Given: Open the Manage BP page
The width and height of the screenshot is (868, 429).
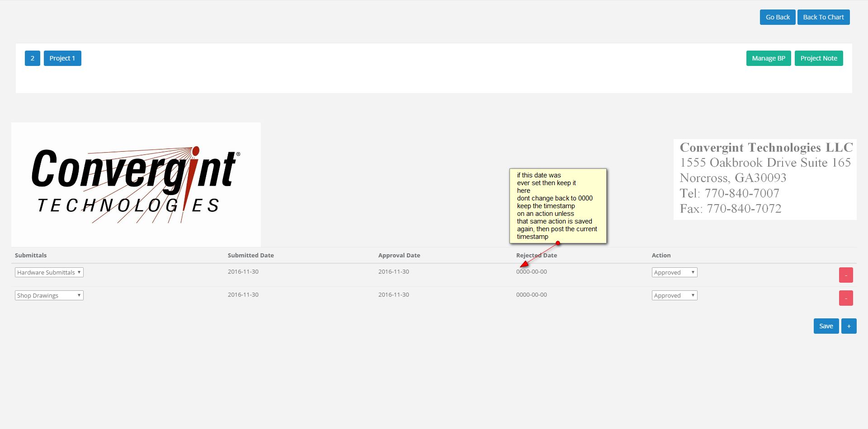Looking at the screenshot, I should [x=769, y=58].
